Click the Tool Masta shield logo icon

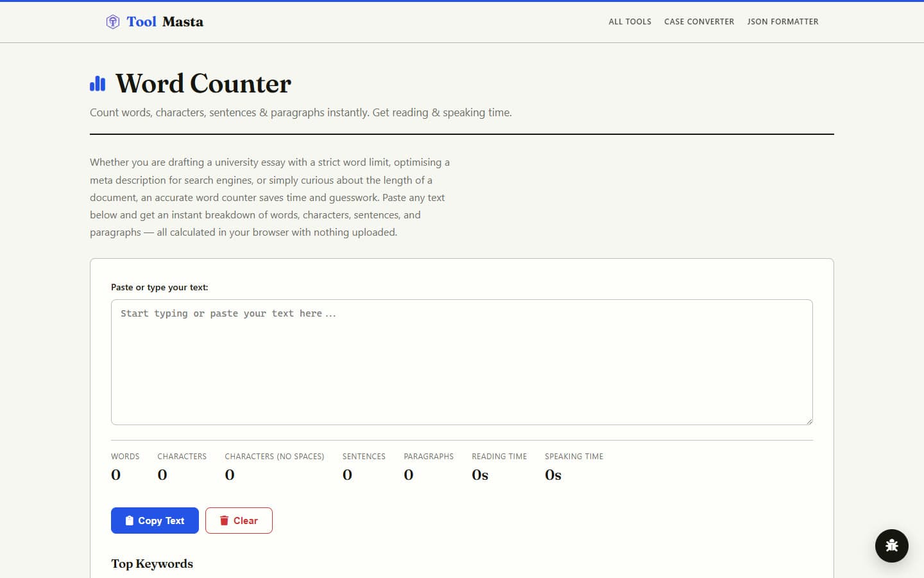tap(113, 22)
